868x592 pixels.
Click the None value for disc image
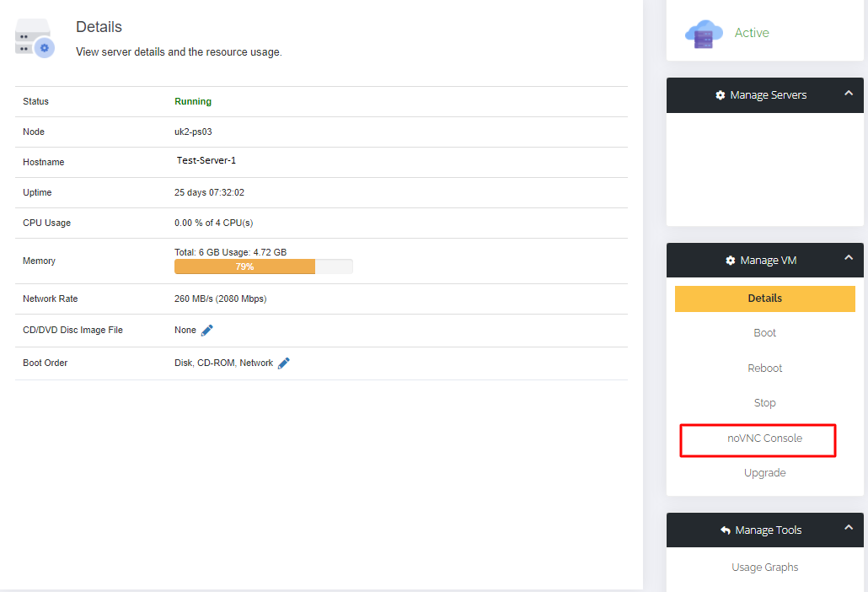(x=185, y=330)
